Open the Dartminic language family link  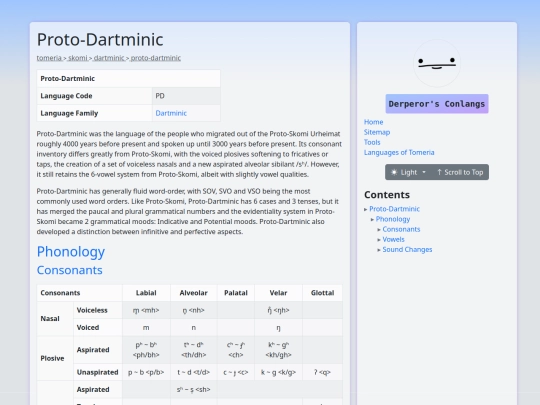click(171, 113)
